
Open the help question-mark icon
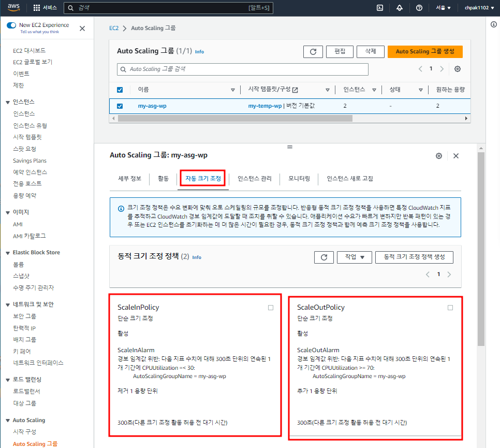point(419,8)
